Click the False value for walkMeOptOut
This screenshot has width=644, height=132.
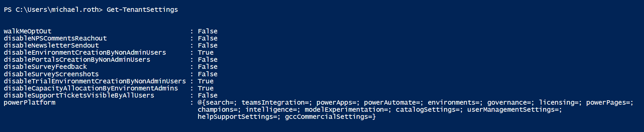pyautogui.click(x=207, y=31)
